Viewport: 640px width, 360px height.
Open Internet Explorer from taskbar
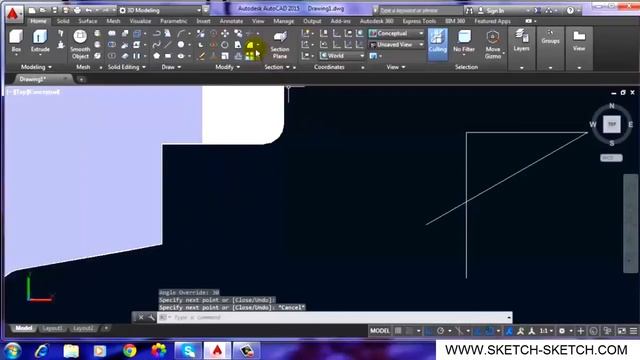pyautogui.click(x=42, y=351)
